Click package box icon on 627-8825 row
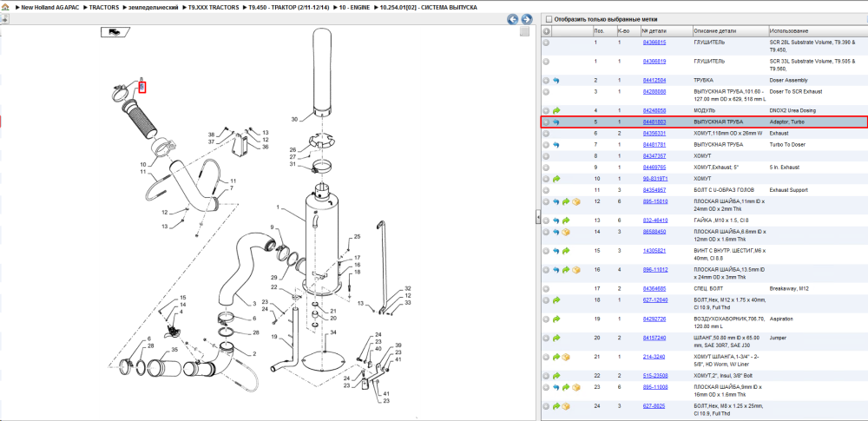This screenshot has width=868, height=421. pyautogui.click(x=566, y=406)
